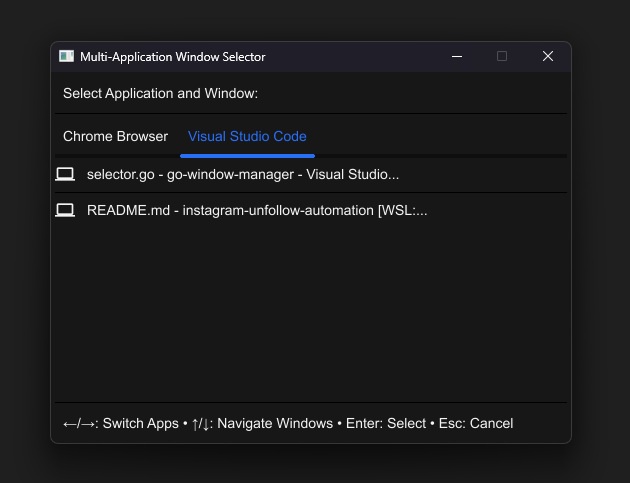Click the Select Application and Window label
Image resolution: width=630 pixels, height=483 pixels.
[x=160, y=94]
